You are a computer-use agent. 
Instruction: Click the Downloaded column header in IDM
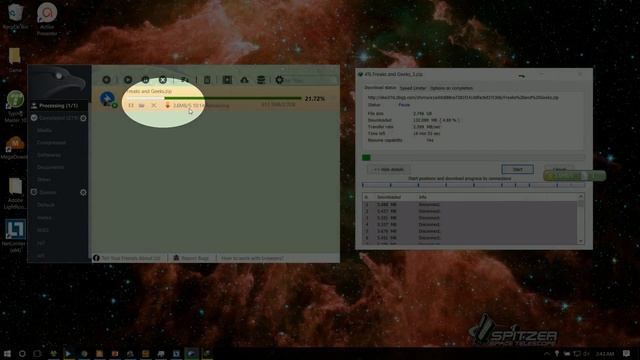(x=388, y=197)
